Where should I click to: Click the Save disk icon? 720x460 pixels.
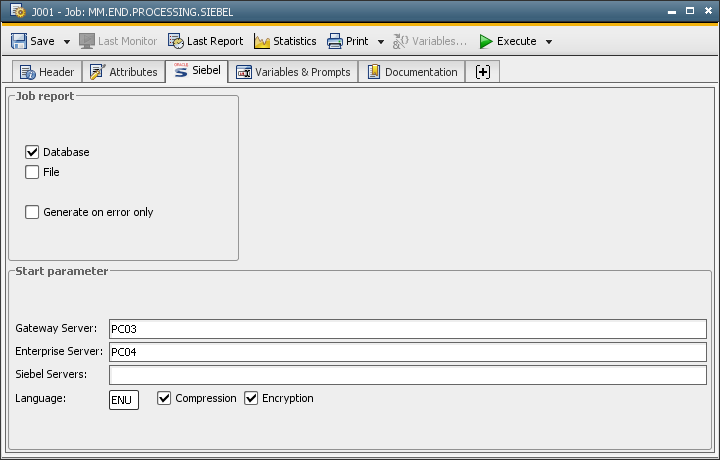coord(19,41)
